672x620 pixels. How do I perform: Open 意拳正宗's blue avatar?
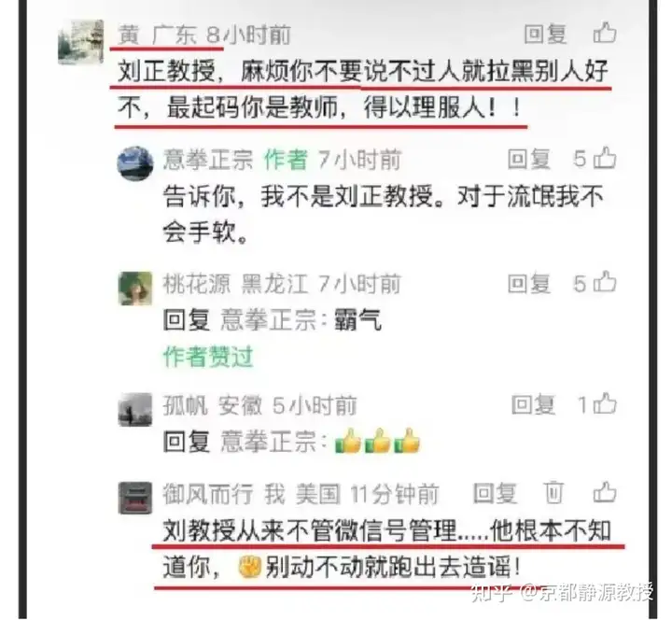(135, 163)
